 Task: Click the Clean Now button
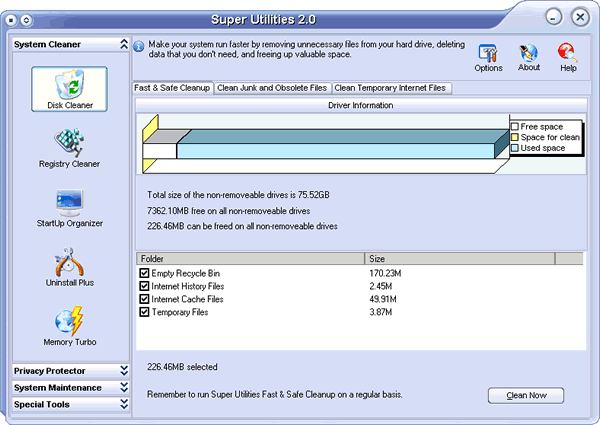526,395
